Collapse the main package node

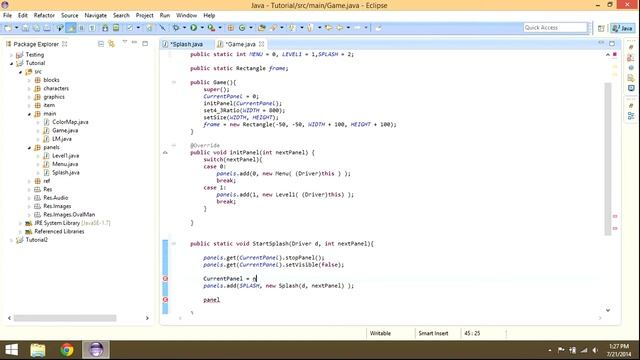[x=29, y=114]
